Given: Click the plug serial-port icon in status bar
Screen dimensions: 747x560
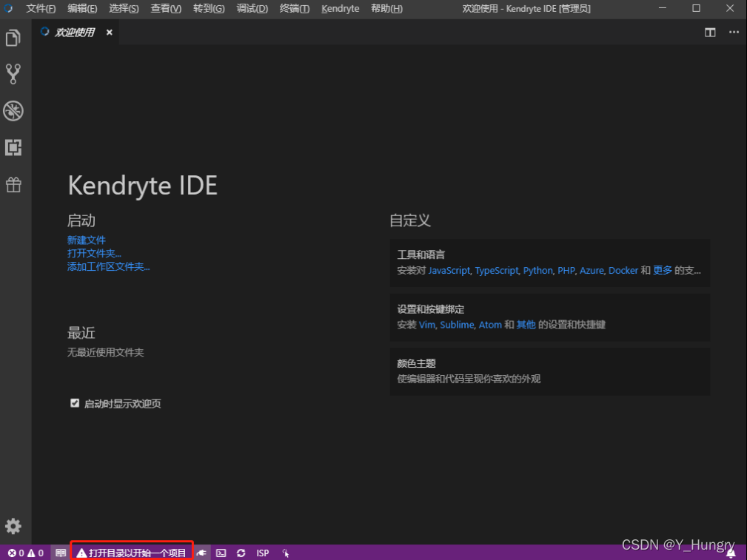Looking at the screenshot, I should [201, 553].
